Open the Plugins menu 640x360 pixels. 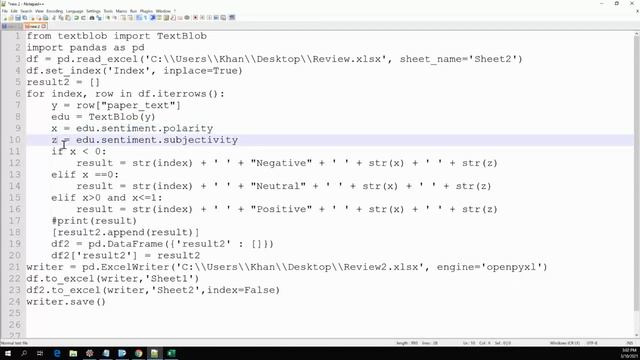coord(147,11)
